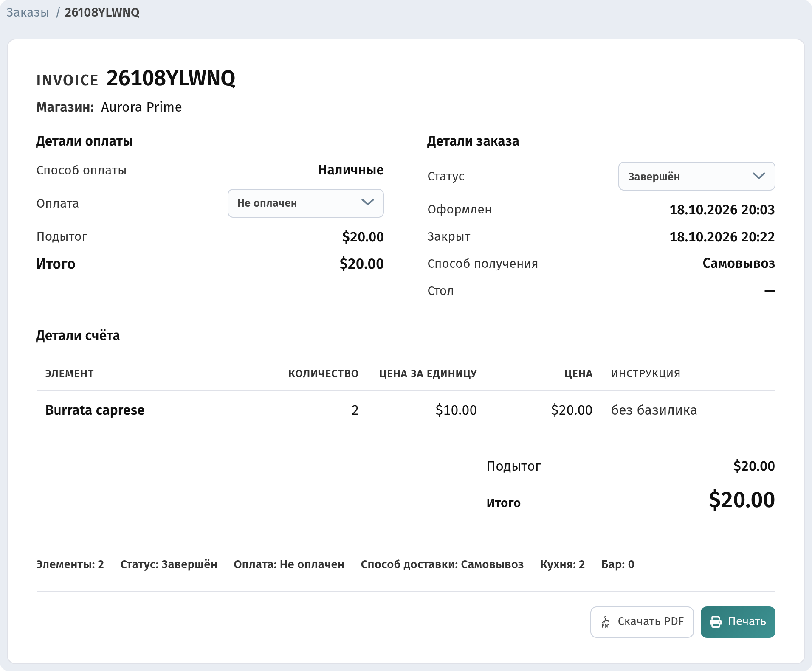
Task: Click the Детали счёта section heading
Action: 78,336
